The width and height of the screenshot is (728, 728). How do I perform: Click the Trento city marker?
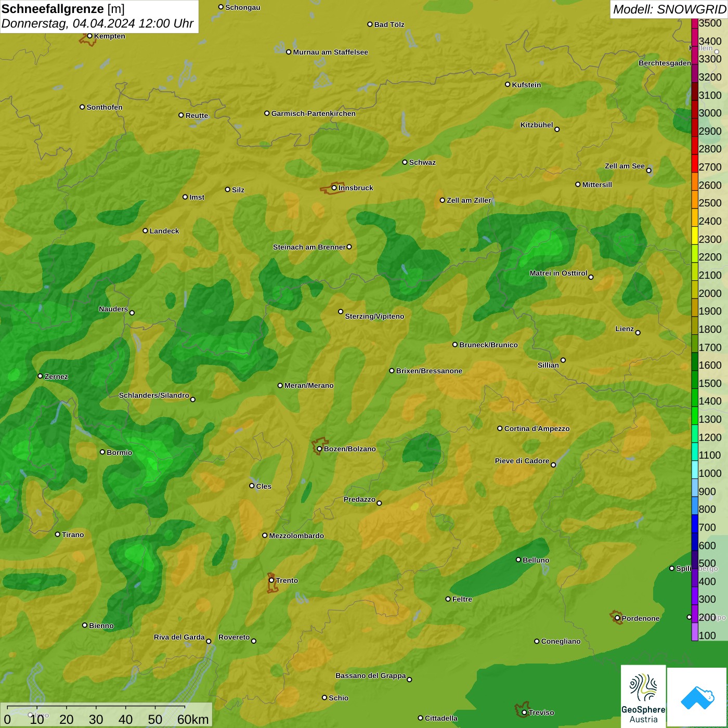tap(271, 580)
